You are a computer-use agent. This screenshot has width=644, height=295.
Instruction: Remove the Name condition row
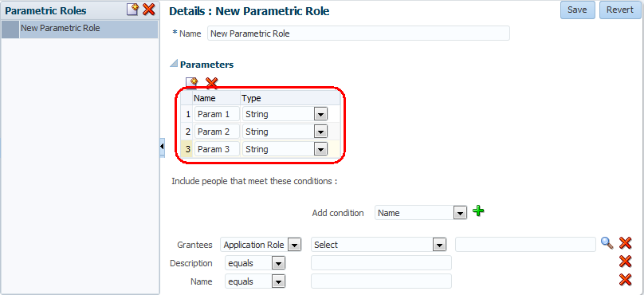tap(625, 280)
